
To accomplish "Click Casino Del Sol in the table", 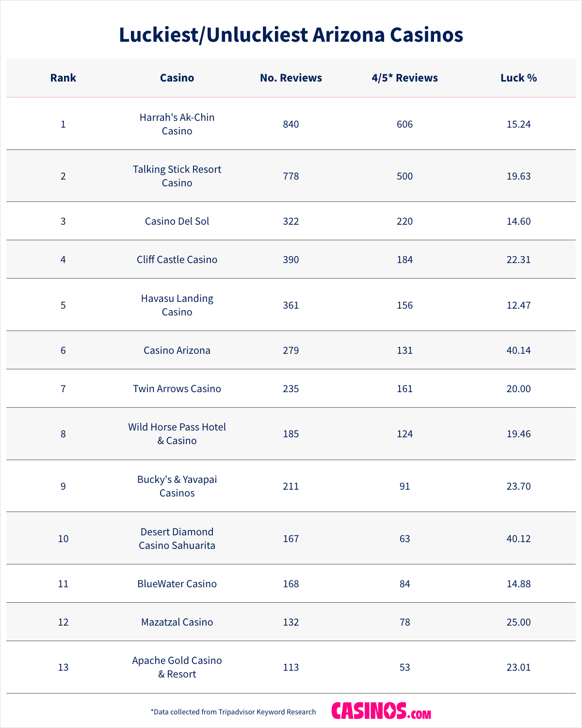I will [177, 221].
